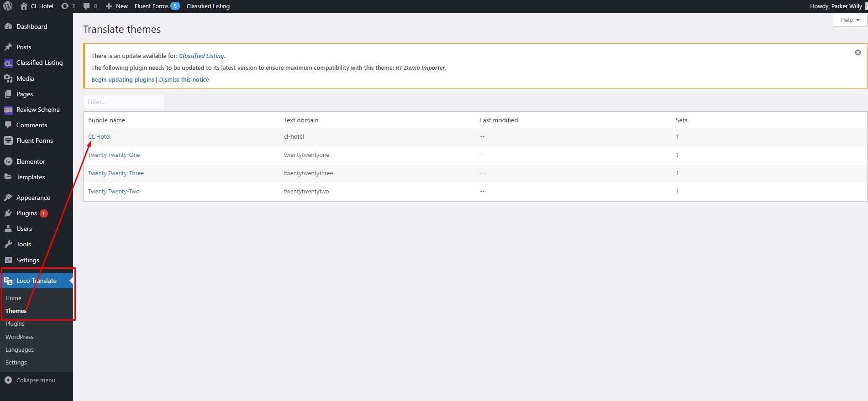Click the 'cl-hotel' text domain cell
868x401 pixels.
(x=294, y=136)
